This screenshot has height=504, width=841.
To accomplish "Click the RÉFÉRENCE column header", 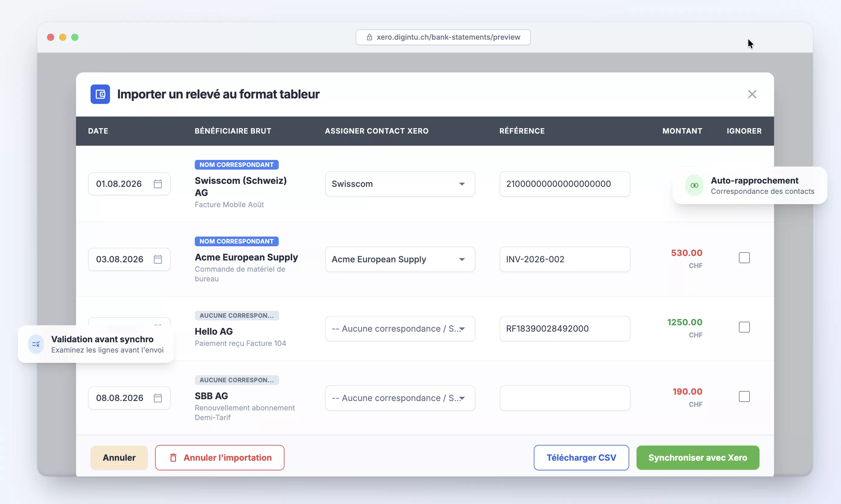I will [x=522, y=131].
